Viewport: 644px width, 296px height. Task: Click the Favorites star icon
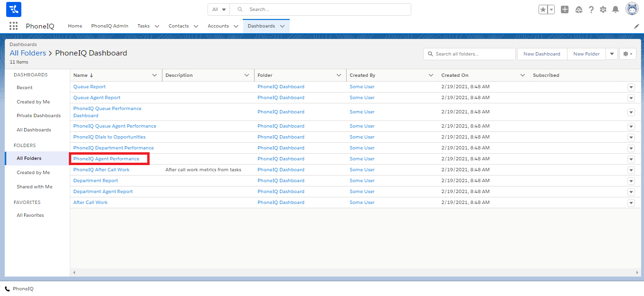[x=543, y=9]
